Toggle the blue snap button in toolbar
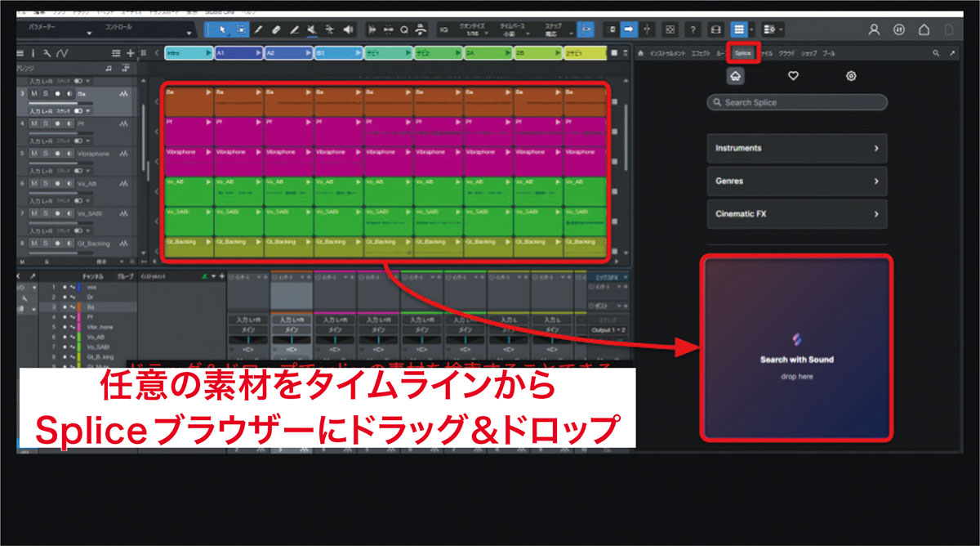The width and height of the screenshot is (980, 546). click(586, 29)
